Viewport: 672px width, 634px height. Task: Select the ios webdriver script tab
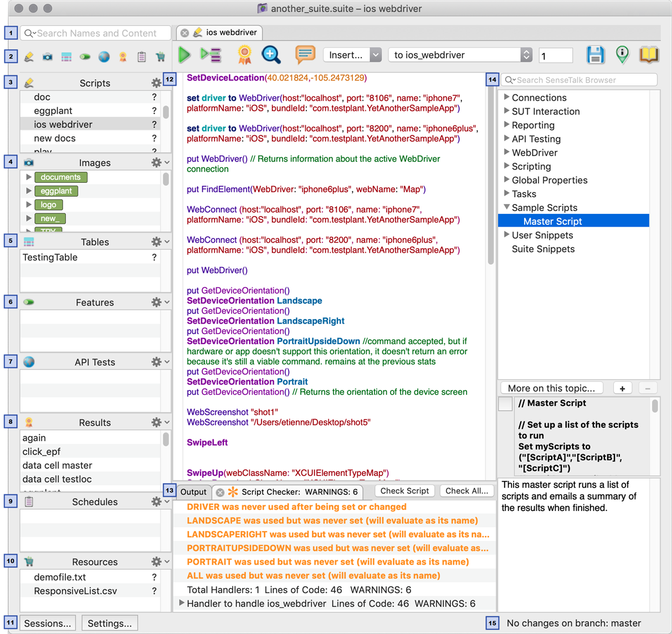pos(231,33)
